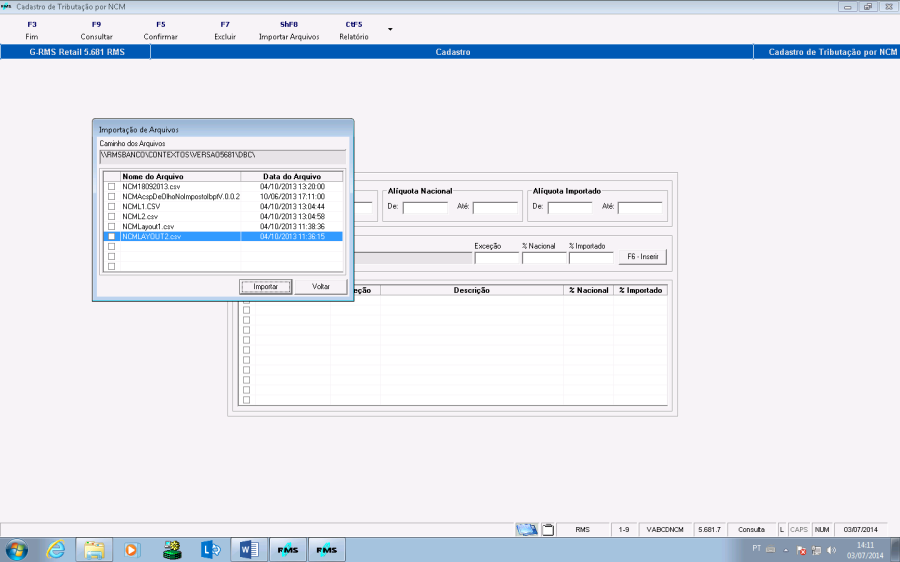Click the F9 Consultar toolbar option
This screenshot has height=562, width=900.
tap(96, 30)
